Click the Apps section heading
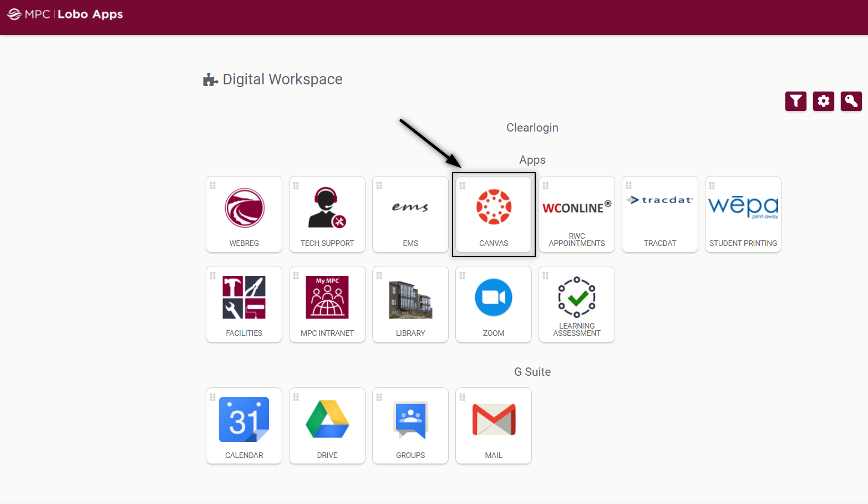This screenshot has height=504, width=868. [532, 160]
